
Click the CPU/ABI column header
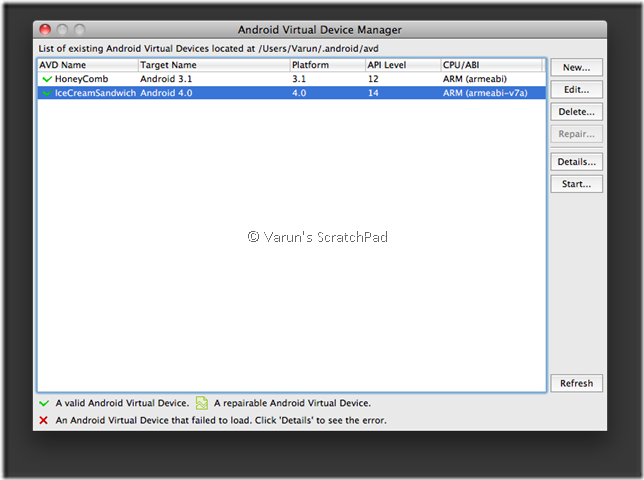[x=492, y=65]
